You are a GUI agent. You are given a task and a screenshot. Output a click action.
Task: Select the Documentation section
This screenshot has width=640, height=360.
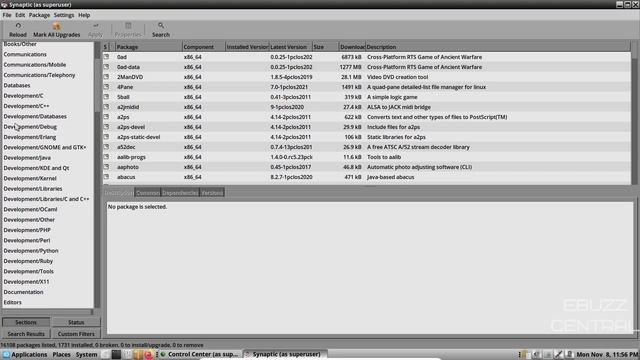click(x=23, y=292)
